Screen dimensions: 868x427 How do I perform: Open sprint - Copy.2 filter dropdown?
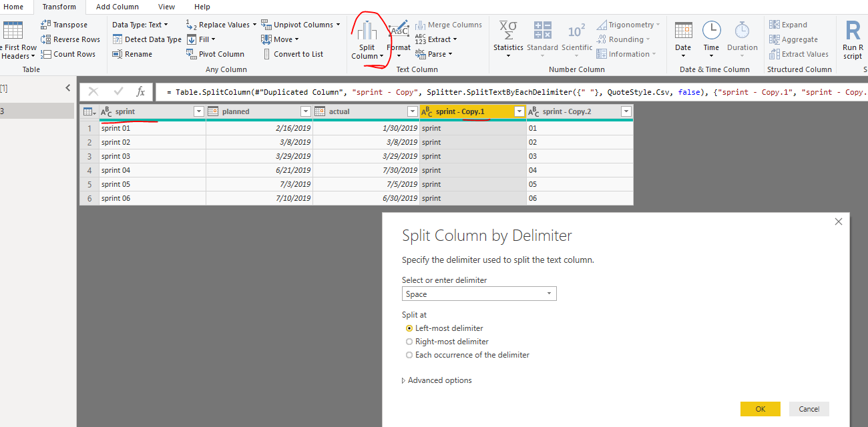(626, 111)
